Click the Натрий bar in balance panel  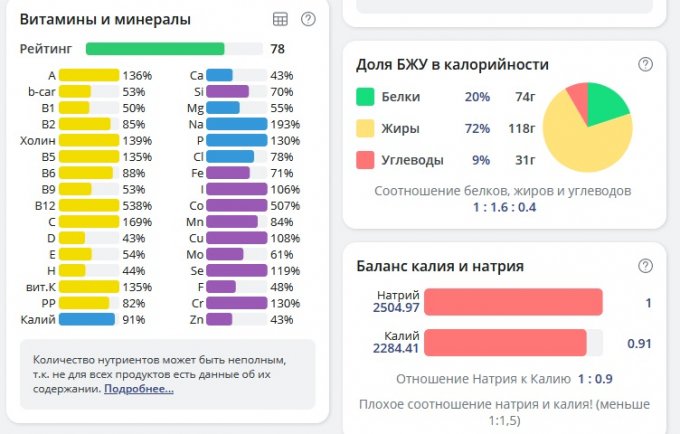513,303
